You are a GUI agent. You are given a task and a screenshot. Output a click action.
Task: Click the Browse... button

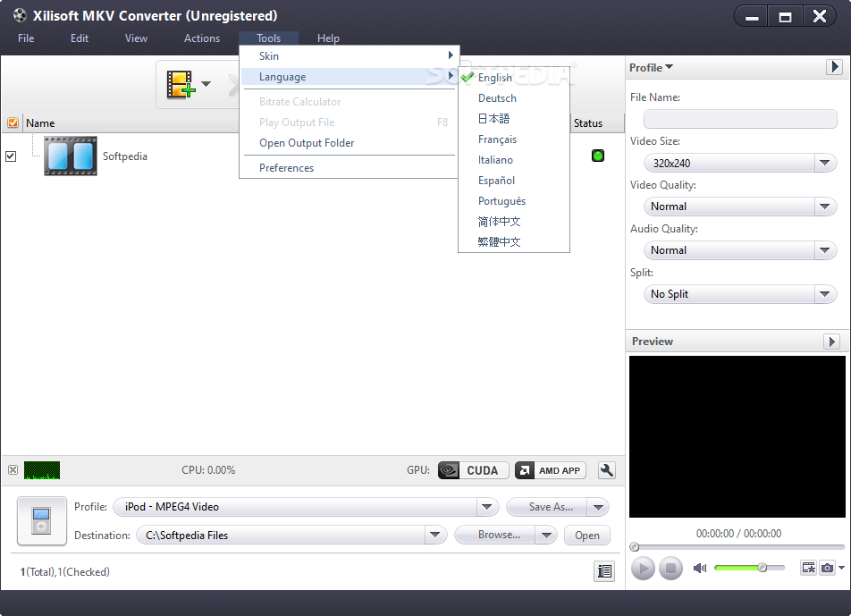point(495,536)
